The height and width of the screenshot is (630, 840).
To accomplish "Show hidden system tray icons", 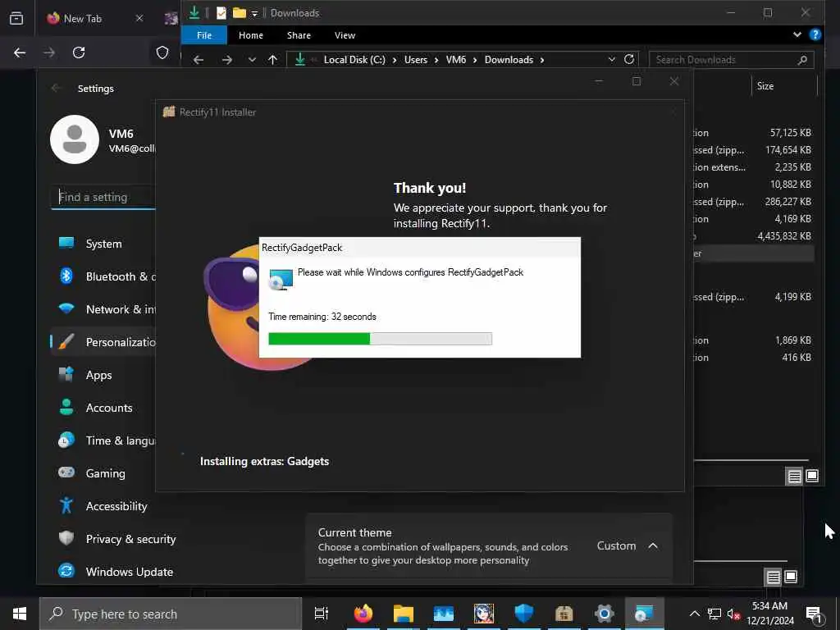I will (694, 614).
